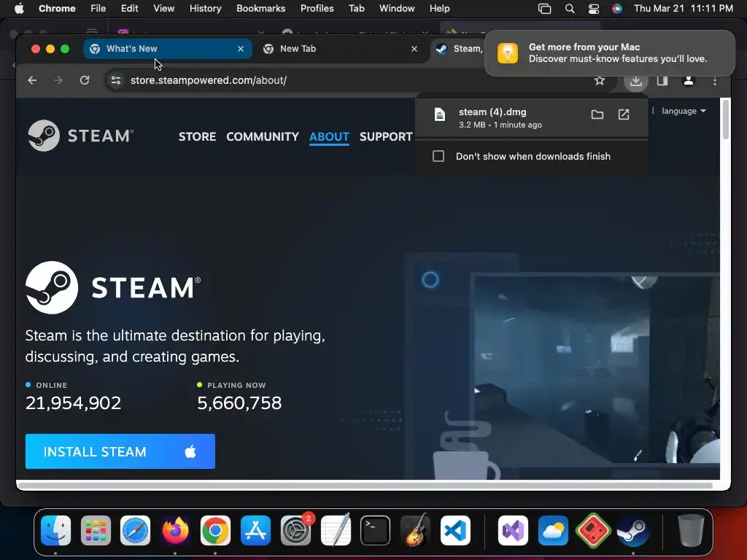Open the ABOUT navigation link

(x=329, y=136)
